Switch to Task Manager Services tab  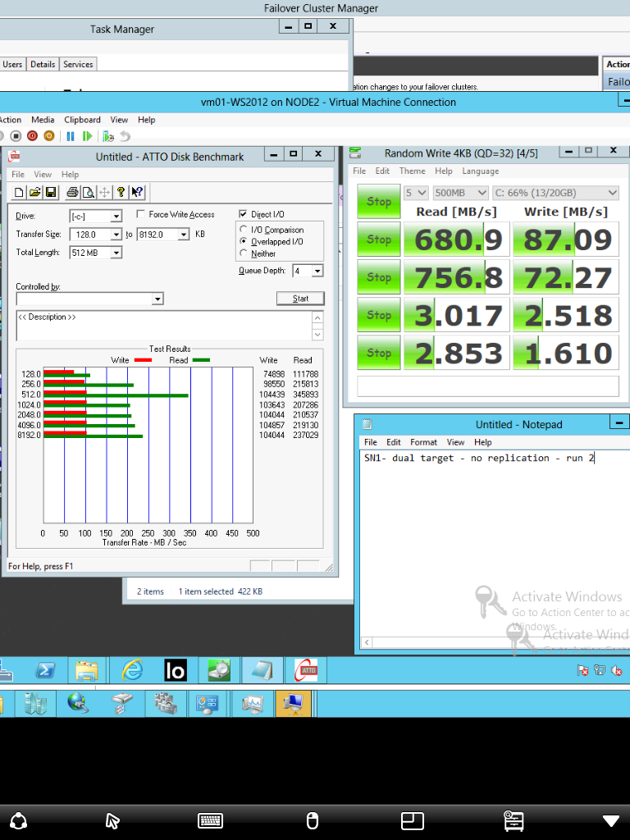click(78, 64)
